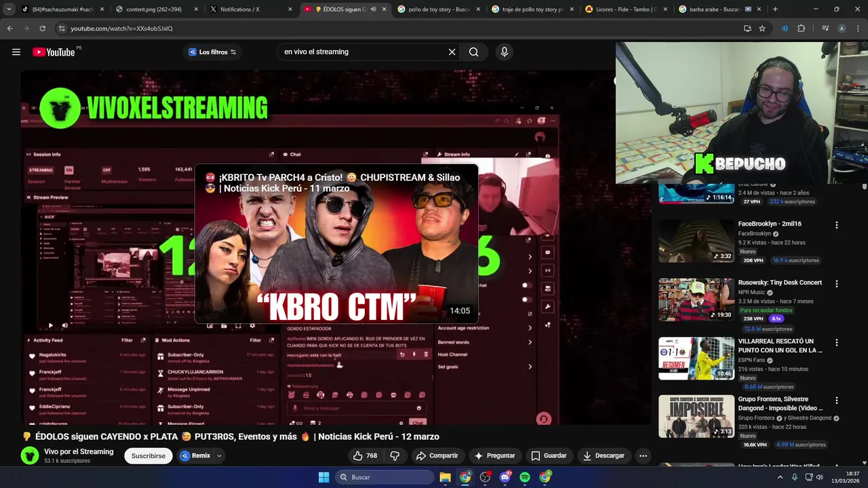Viewport: 868px width, 488px height.
Task: Show hidden icons chevron in system tray
Action: [x=780, y=477]
